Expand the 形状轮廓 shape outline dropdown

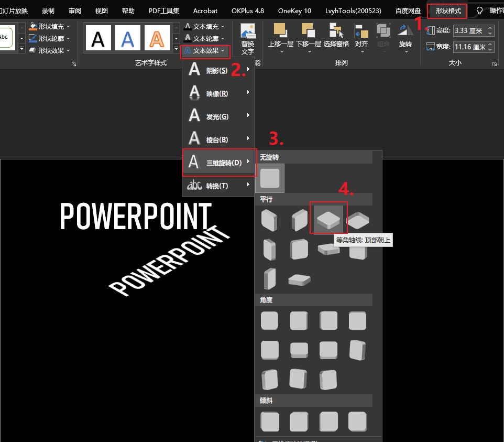[x=68, y=39]
